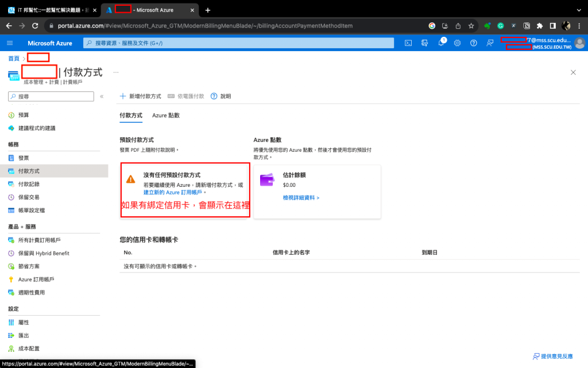Open a new browser tab
The image size is (588, 368).
coord(208,10)
